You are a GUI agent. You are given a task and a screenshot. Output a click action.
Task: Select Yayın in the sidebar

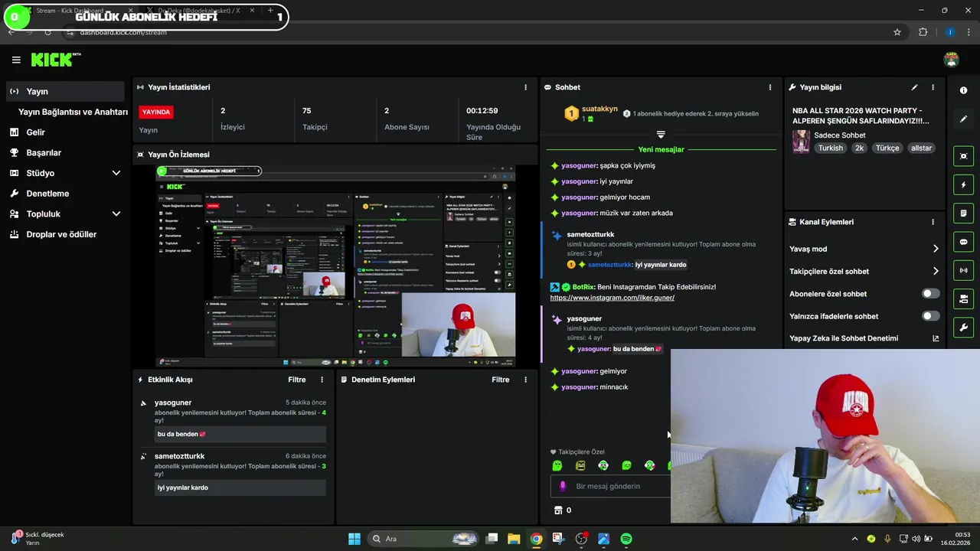coord(65,91)
